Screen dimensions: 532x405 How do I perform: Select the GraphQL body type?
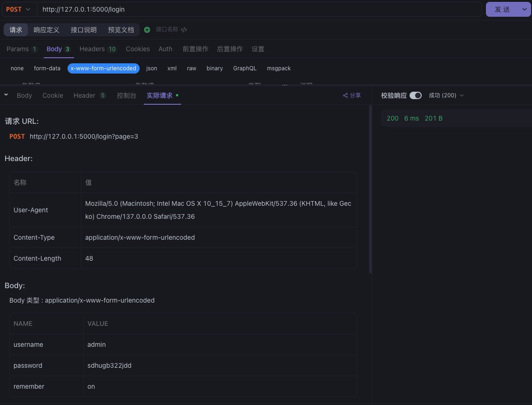(x=245, y=68)
